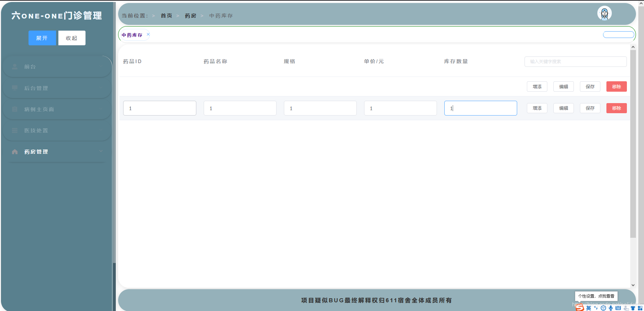This screenshot has width=644, height=311.
Task: Click 编辑 in the table header row
Action: (x=563, y=87)
